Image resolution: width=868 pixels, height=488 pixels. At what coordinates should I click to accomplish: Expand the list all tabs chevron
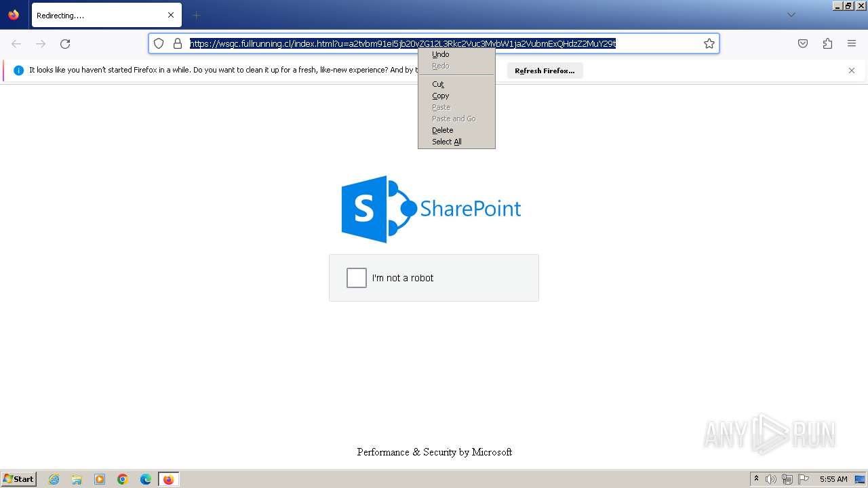[791, 15]
